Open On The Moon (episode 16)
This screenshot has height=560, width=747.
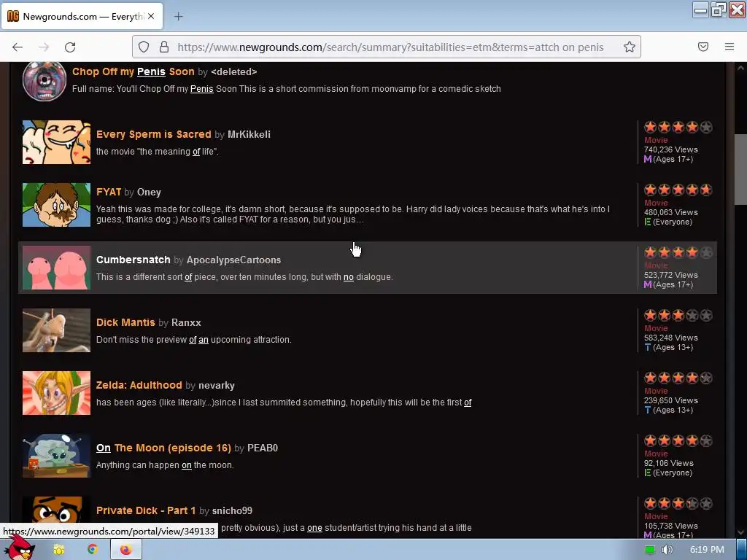pos(163,448)
